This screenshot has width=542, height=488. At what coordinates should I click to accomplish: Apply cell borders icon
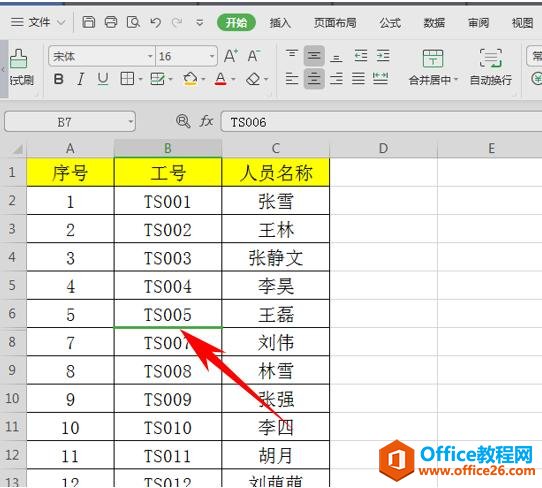pyautogui.click(x=127, y=79)
